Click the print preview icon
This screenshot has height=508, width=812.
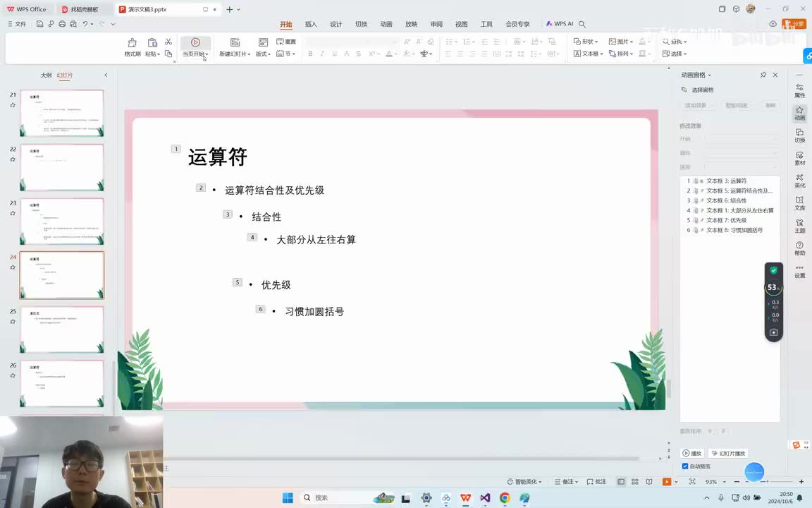click(73, 24)
